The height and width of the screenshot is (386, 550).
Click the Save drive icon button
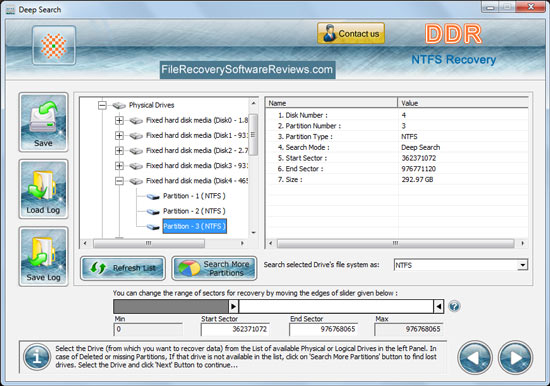[43, 122]
